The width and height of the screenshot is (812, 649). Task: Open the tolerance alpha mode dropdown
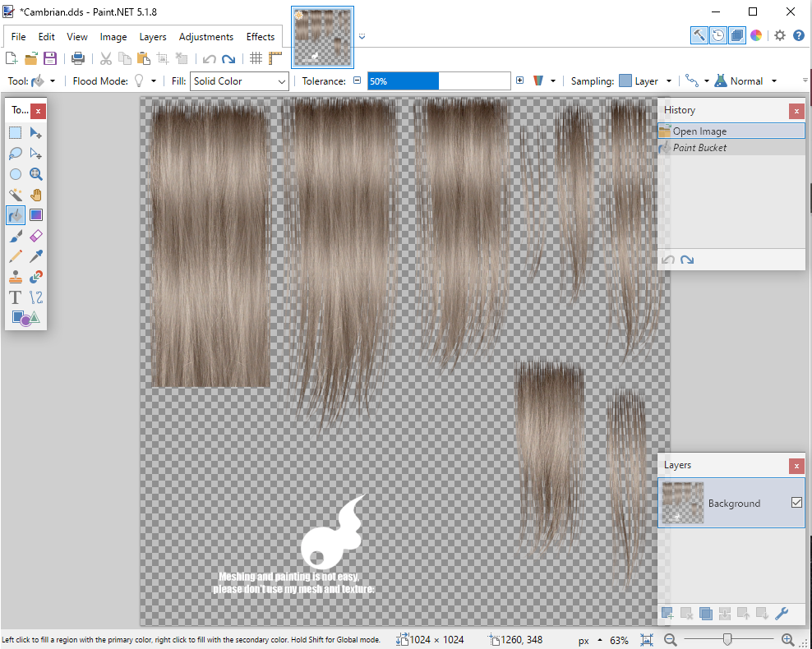click(544, 81)
